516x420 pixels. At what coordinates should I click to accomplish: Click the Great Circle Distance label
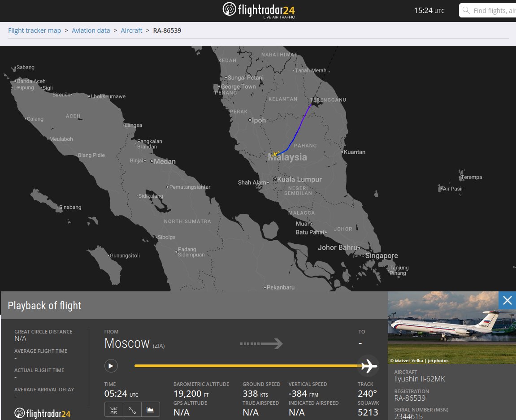click(43, 332)
